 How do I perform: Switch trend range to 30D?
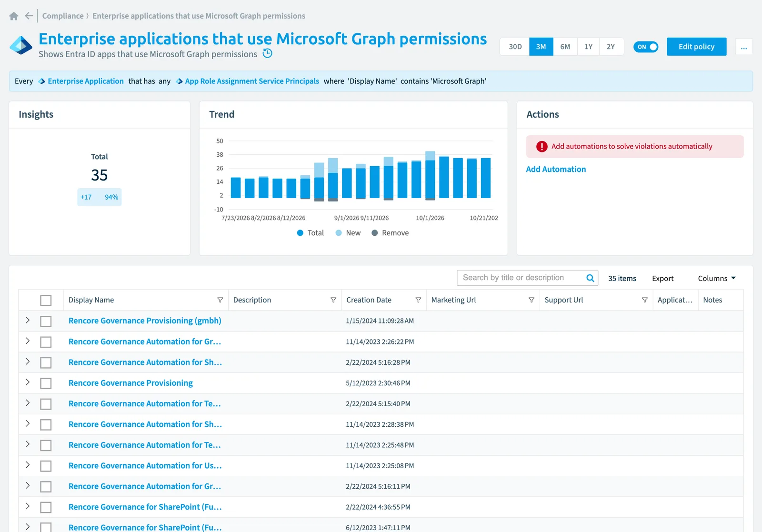pyautogui.click(x=515, y=47)
